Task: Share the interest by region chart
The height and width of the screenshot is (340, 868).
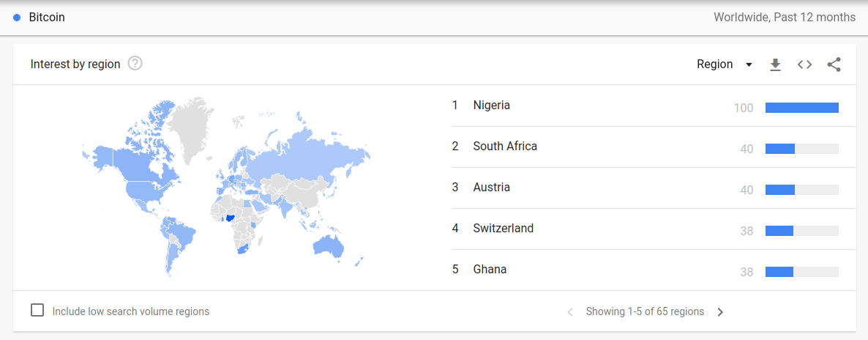Action: (834, 64)
